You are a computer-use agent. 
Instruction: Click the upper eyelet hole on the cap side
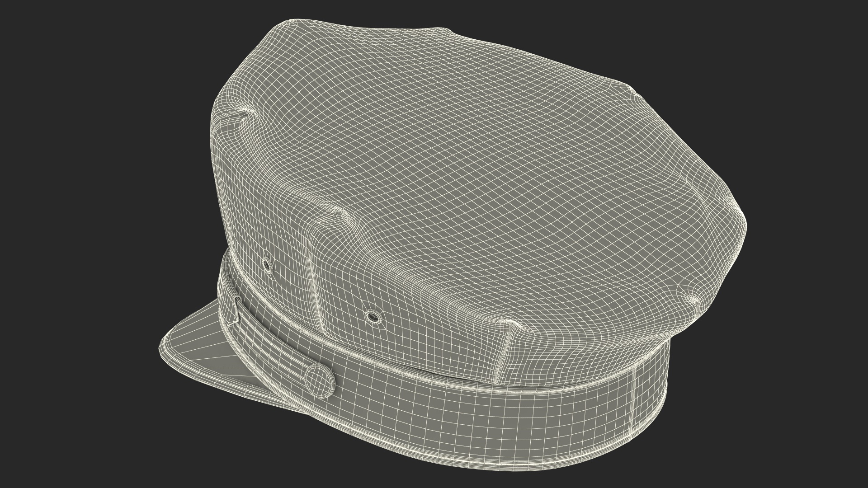(x=268, y=265)
